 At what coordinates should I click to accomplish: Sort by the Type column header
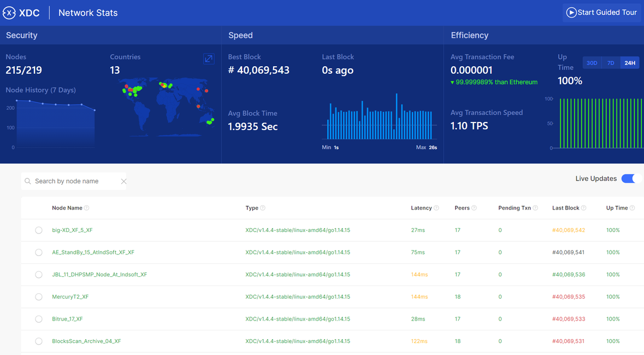click(x=252, y=208)
